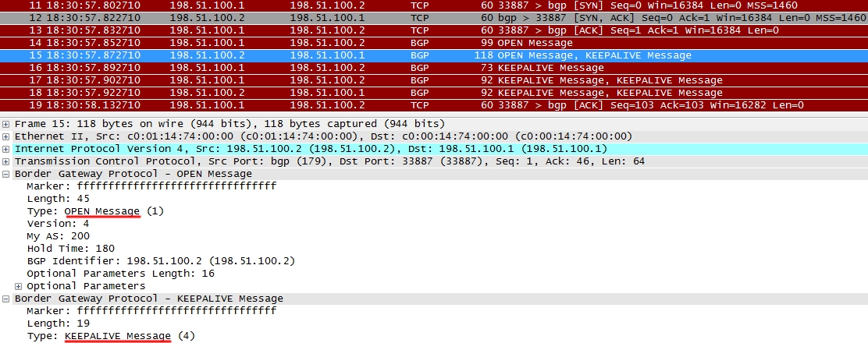Select the Type: OPEN Message (1) field

tap(95, 211)
